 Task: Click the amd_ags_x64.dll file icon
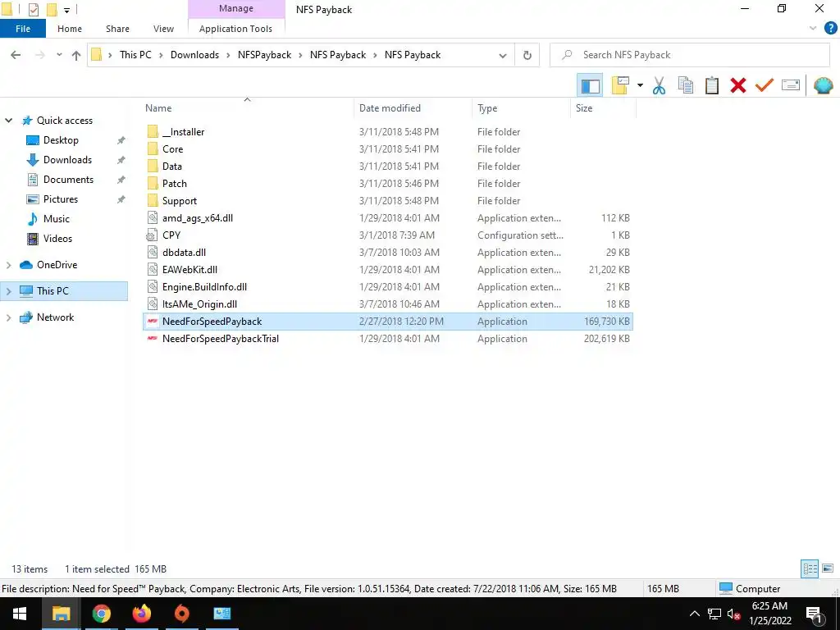[x=153, y=218]
